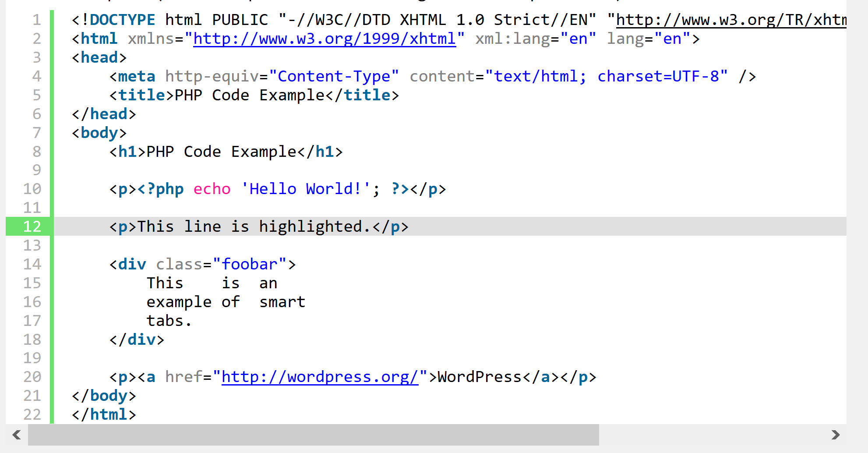
Task: Select highlighted line number 12
Action: tap(32, 226)
